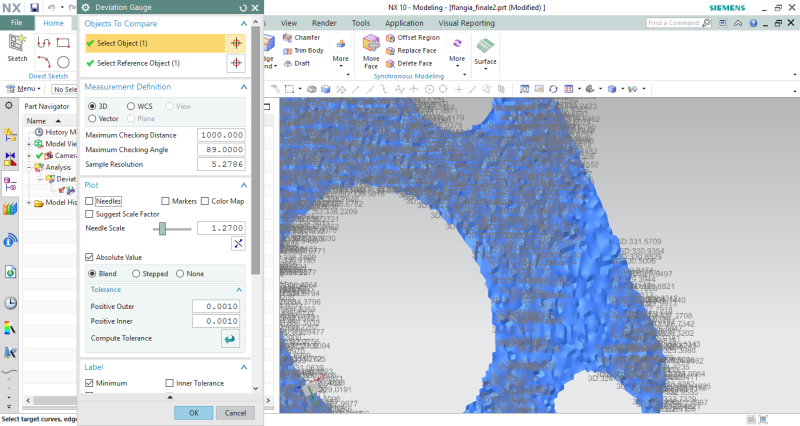Open the Move Face tool
Image resolution: width=800 pixels, height=426 pixels.
tap(371, 52)
